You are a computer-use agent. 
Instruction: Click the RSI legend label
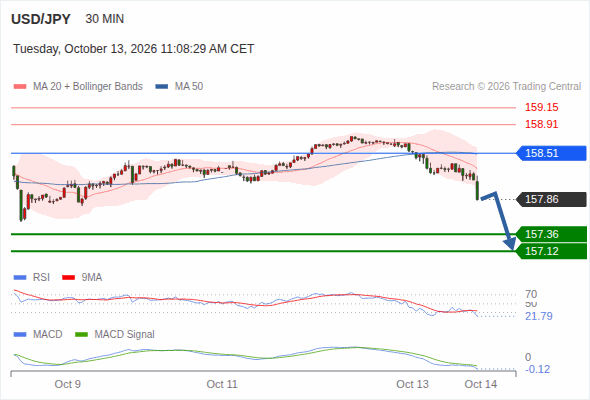pyautogui.click(x=41, y=278)
